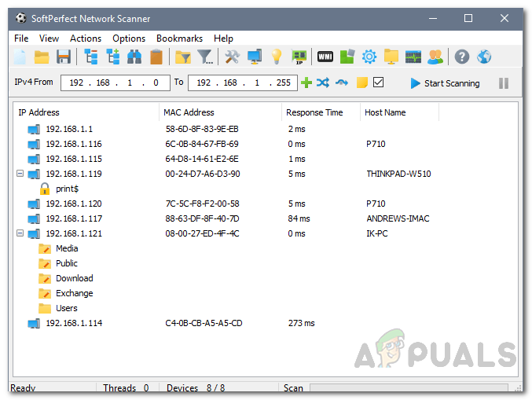Open the View menu
Viewport: 532px width, 400px height.
49,39
